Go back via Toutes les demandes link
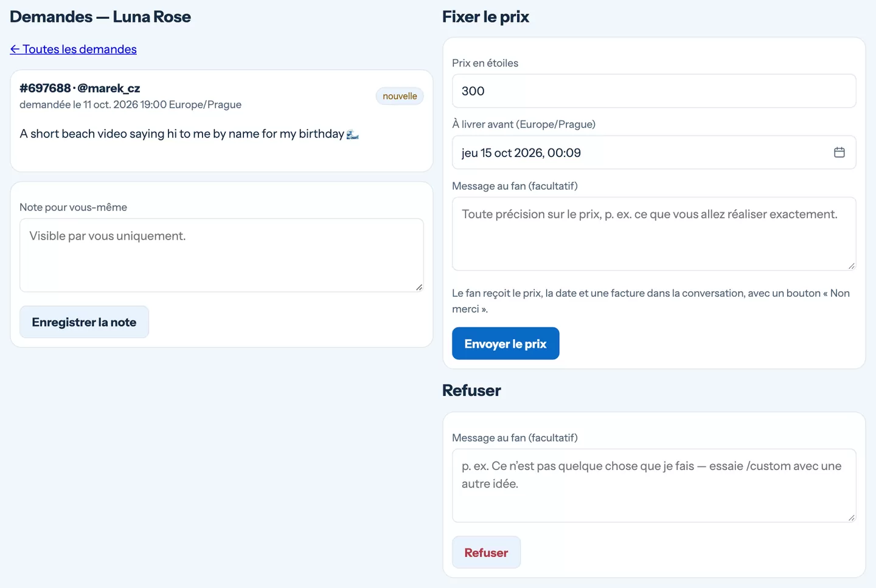The image size is (876, 588). click(x=73, y=49)
